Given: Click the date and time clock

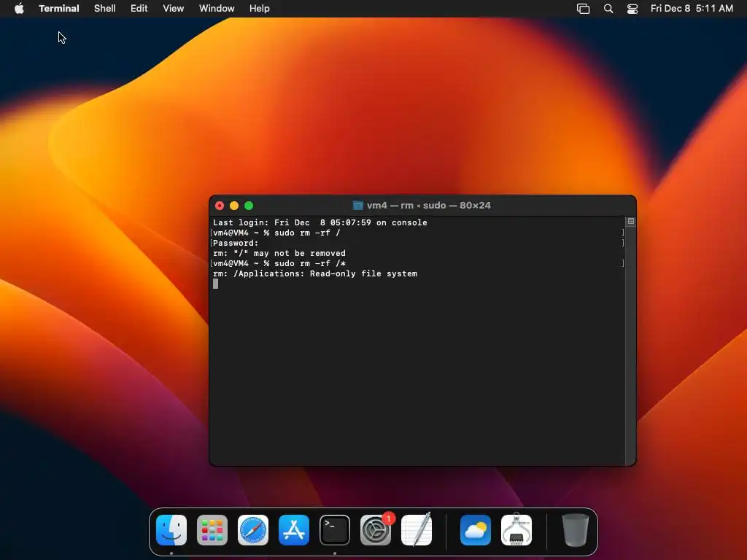Looking at the screenshot, I should [x=692, y=8].
